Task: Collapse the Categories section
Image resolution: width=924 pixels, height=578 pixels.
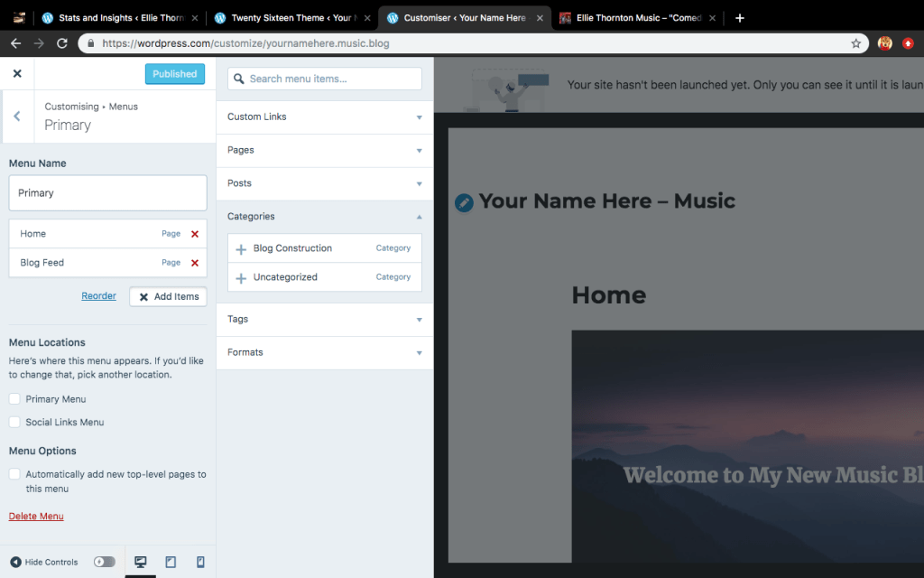Action: pyautogui.click(x=324, y=217)
